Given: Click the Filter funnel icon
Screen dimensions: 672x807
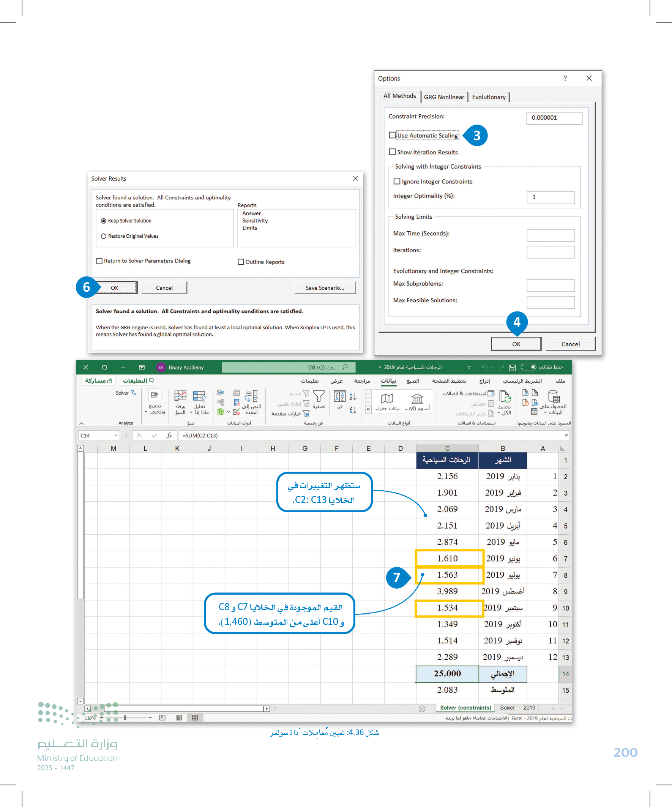Looking at the screenshot, I should pos(319,396).
